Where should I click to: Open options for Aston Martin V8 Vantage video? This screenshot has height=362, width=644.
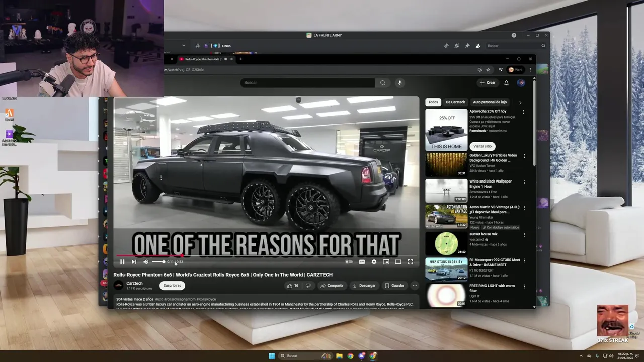pyautogui.click(x=524, y=208)
